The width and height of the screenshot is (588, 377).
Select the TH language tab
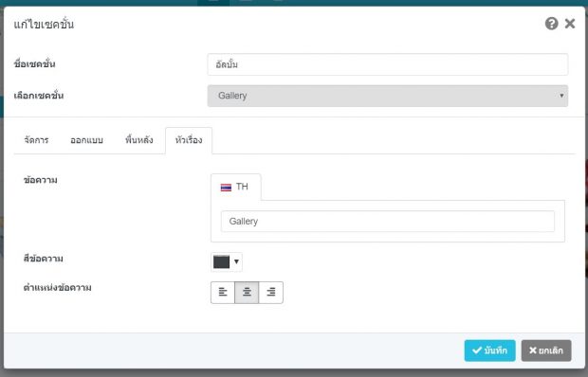click(x=236, y=187)
